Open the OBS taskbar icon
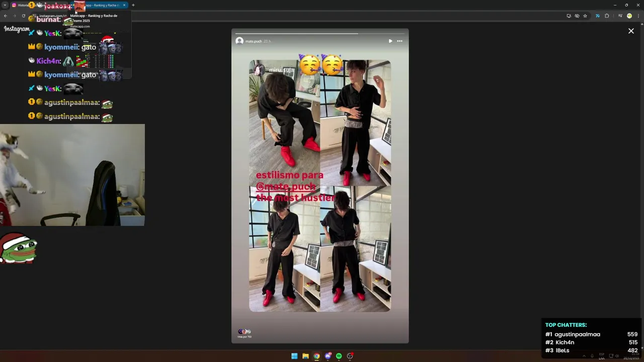The width and height of the screenshot is (644, 362). point(350,356)
